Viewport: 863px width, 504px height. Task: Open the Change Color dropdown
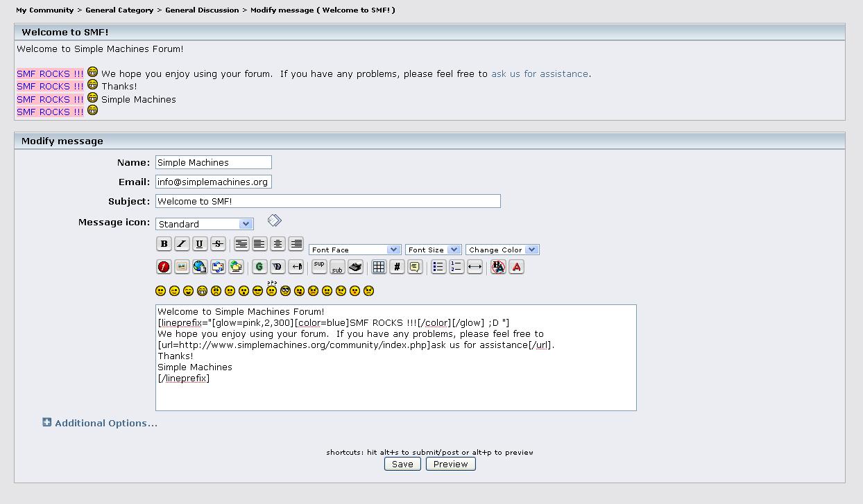click(x=502, y=250)
